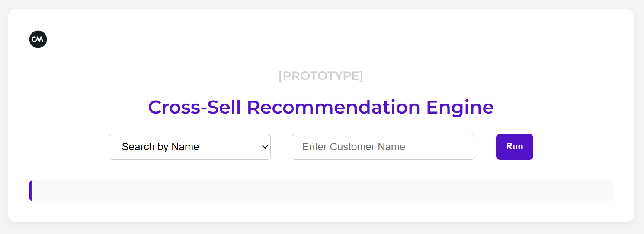This screenshot has width=644, height=234.
Task: Click the word 'Cross-Sell' in the title
Action: [x=194, y=107]
